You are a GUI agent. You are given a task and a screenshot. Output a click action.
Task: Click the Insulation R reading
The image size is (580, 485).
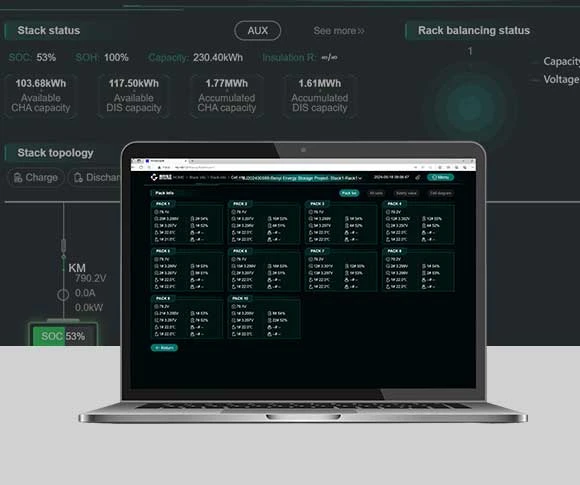(x=300, y=58)
